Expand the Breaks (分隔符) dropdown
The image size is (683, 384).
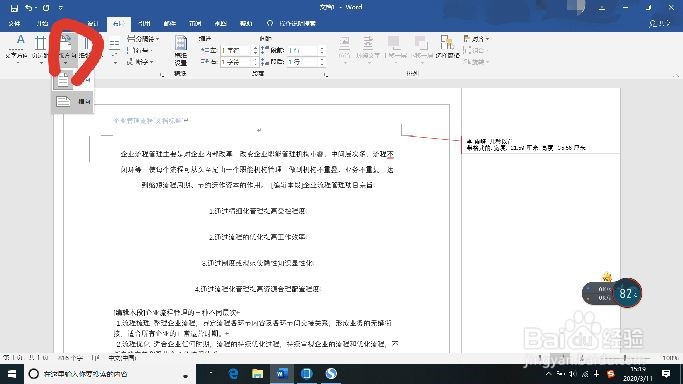143,39
